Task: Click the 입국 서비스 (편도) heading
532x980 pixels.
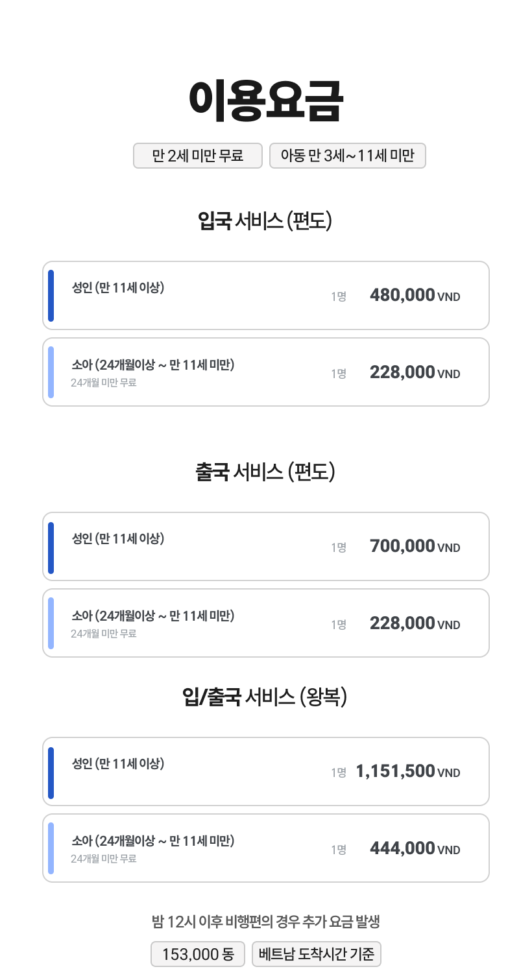Action: point(265,221)
